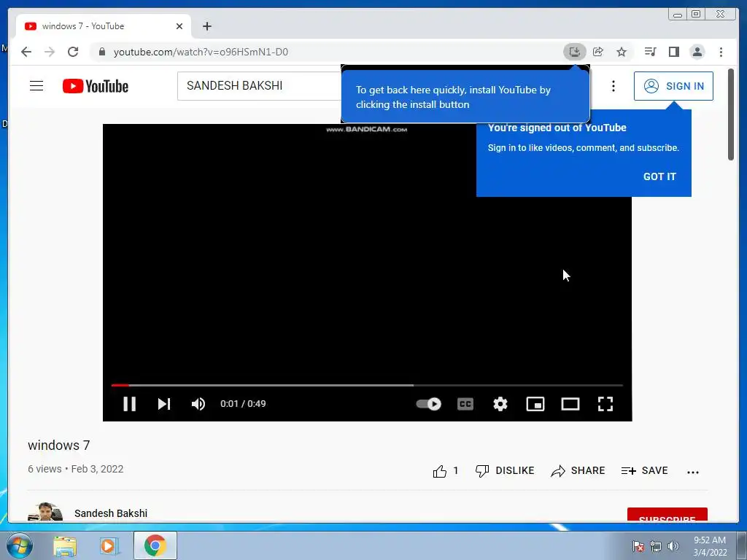Click the page vertical scrollbar
747x560 pixels.
point(730,114)
